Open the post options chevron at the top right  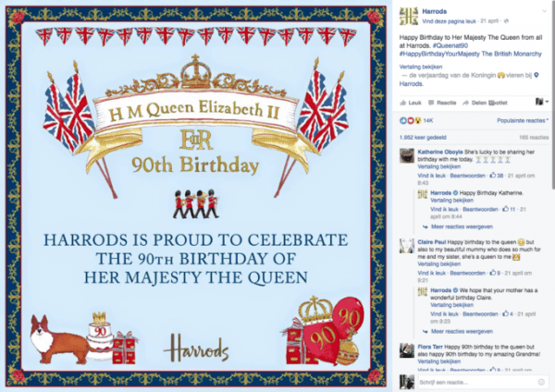click(545, 11)
